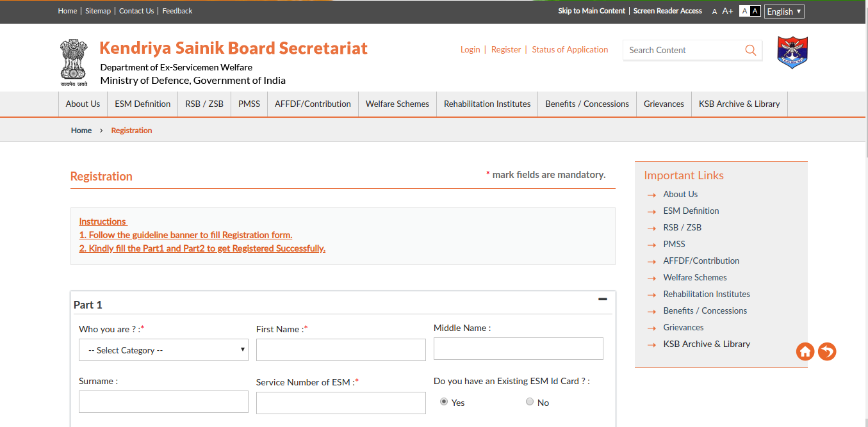Click the national emblem logo
Viewport: 868px width, 427px height.
coord(73,62)
